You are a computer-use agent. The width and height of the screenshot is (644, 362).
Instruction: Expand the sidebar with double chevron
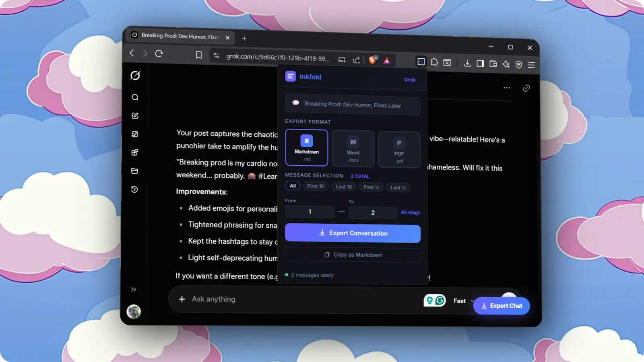coord(134,289)
